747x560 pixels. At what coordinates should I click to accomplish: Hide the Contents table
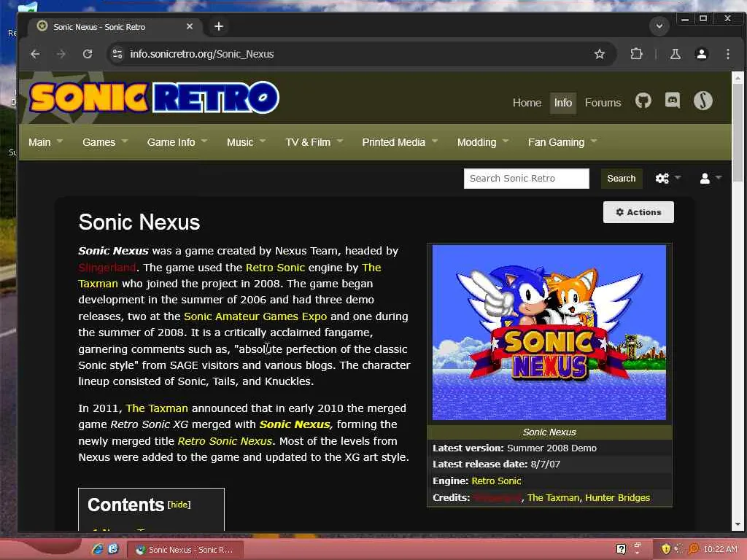(x=179, y=505)
